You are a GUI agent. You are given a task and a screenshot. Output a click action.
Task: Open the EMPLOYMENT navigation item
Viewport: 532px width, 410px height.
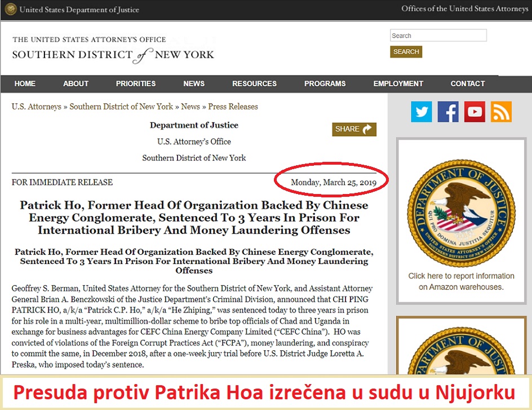click(x=398, y=83)
